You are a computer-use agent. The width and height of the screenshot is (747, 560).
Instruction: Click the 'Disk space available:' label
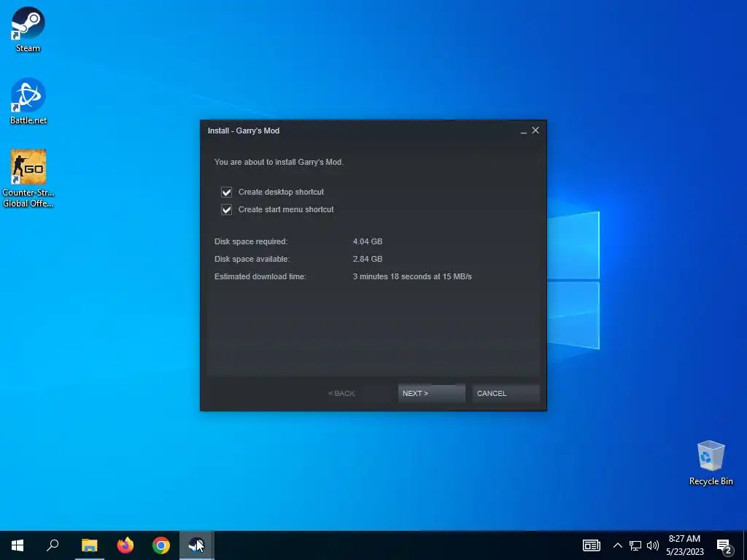[252, 259]
